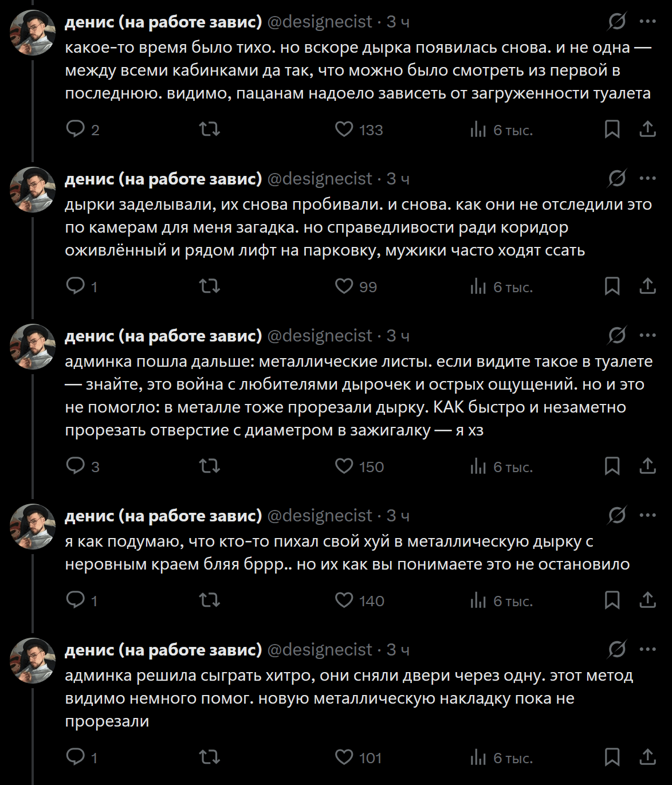This screenshot has height=785, width=672.
Task: Share the tweet starting "дырки заделывали"
Action: click(x=647, y=286)
